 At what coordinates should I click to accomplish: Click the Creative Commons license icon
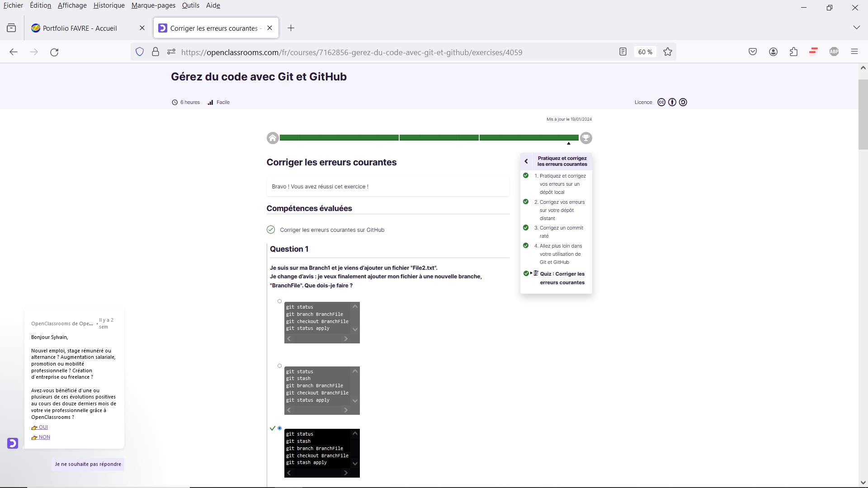tap(661, 102)
